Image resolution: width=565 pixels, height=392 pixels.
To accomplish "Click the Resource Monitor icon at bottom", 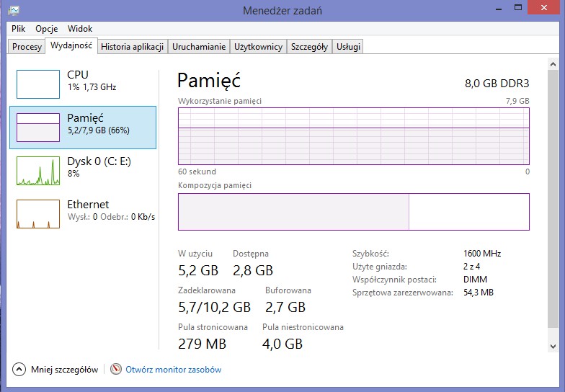I will click(115, 369).
